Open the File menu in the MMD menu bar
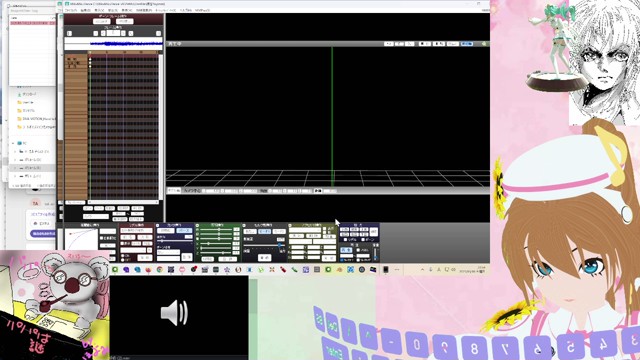This screenshot has height=360, width=640. (x=71, y=10)
